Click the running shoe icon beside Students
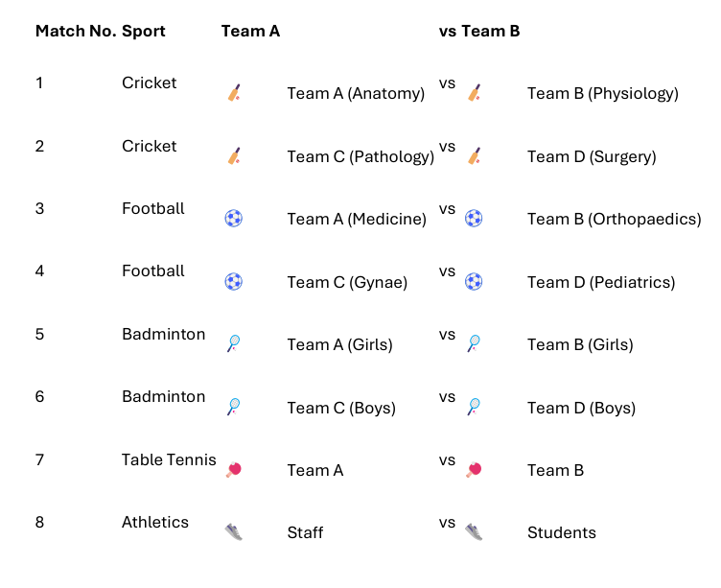Image resolution: width=721 pixels, height=588 pixels. tap(474, 531)
